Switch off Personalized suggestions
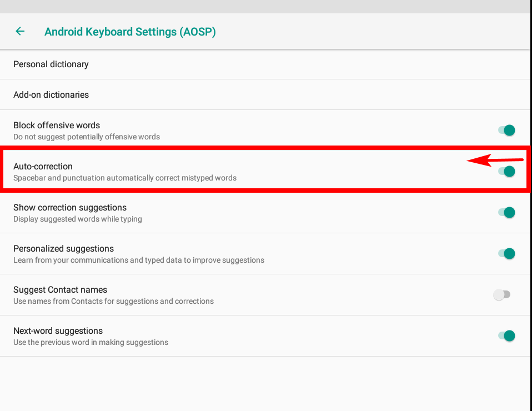This screenshot has height=411, width=532. (506, 253)
